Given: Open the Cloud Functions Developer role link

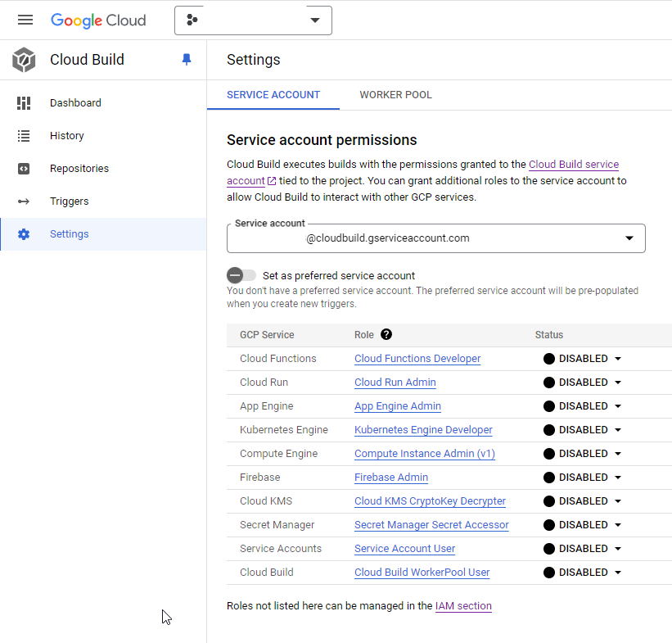Looking at the screenshot, I should pyautogui.click(x=417, y=359).
